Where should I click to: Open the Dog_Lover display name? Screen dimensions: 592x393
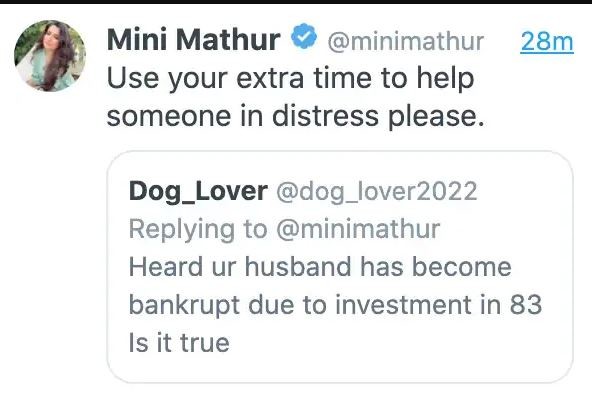coord(198,191)
